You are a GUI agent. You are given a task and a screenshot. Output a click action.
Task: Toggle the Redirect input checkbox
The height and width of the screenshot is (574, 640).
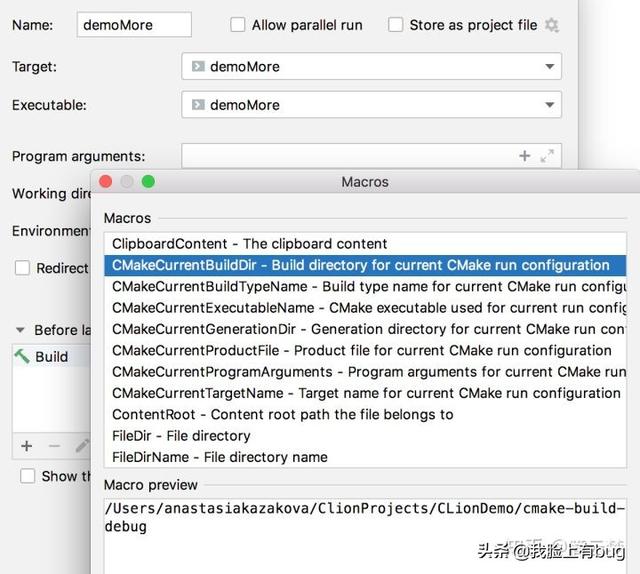click(22, 268)
